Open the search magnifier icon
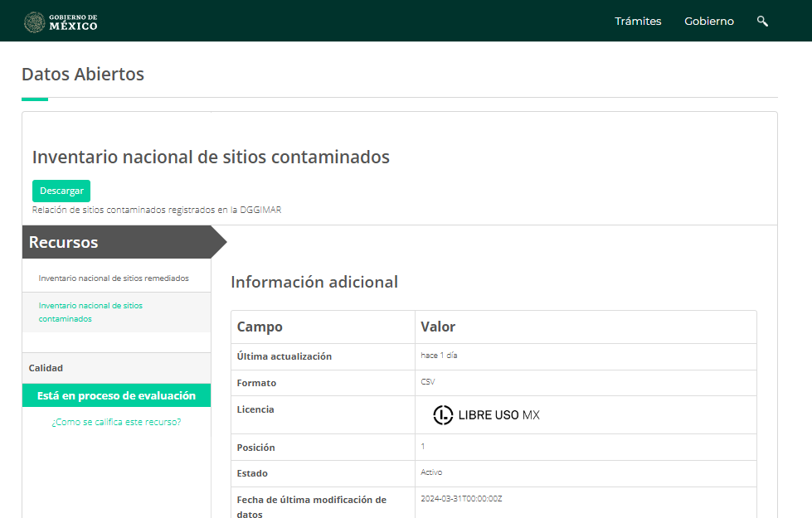This screenshot has height=518, width=812. point(761,21)
